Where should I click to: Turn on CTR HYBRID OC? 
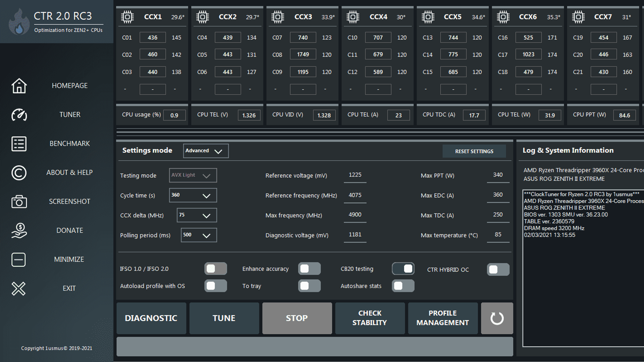(498, 269)
